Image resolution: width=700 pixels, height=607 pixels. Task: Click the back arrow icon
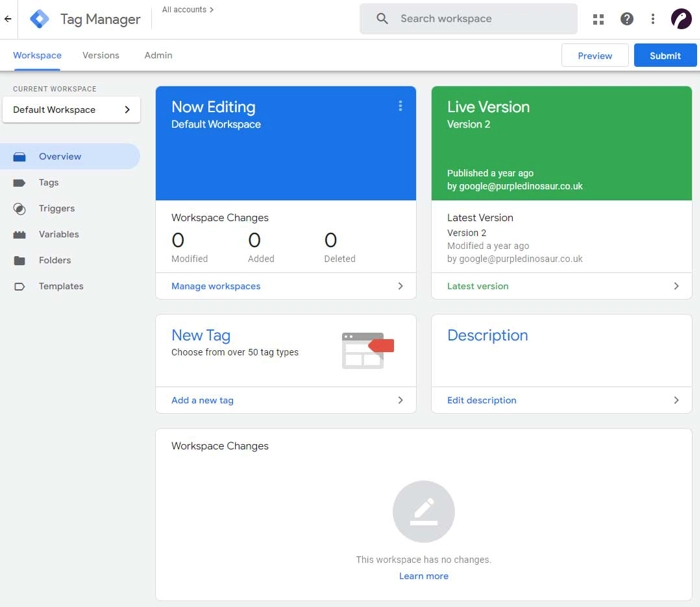tap(9, 19)
